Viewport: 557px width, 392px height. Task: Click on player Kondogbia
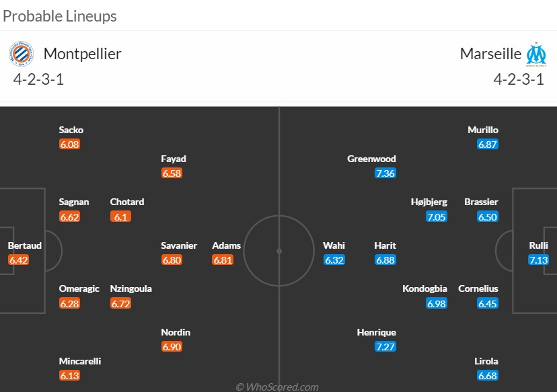(x=424, y=288)
